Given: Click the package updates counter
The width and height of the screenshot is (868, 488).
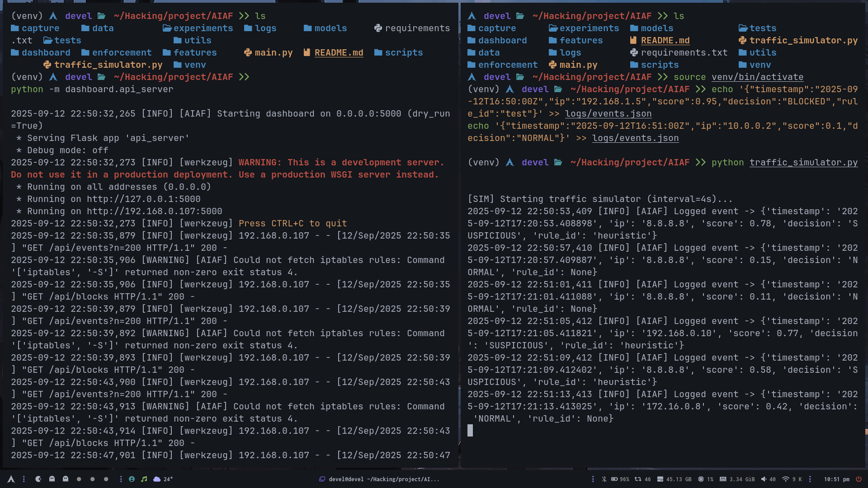Looking at the screenshot, I should [642, 479].
